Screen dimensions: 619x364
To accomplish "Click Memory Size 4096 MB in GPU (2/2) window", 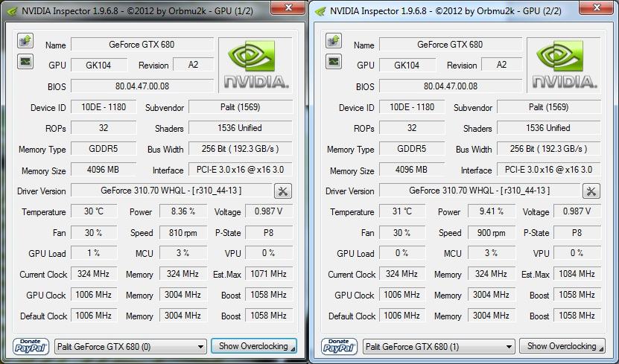I will click(x=412, y=170).
